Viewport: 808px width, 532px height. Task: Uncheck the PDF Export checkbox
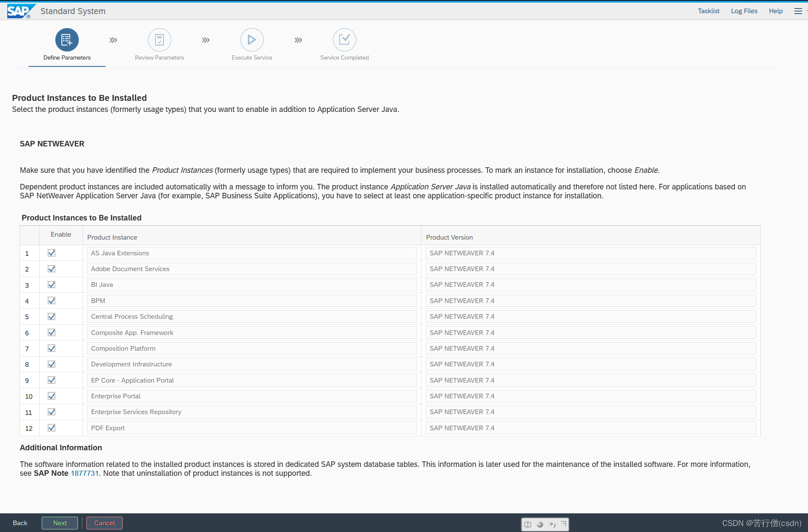pos(52,428)
